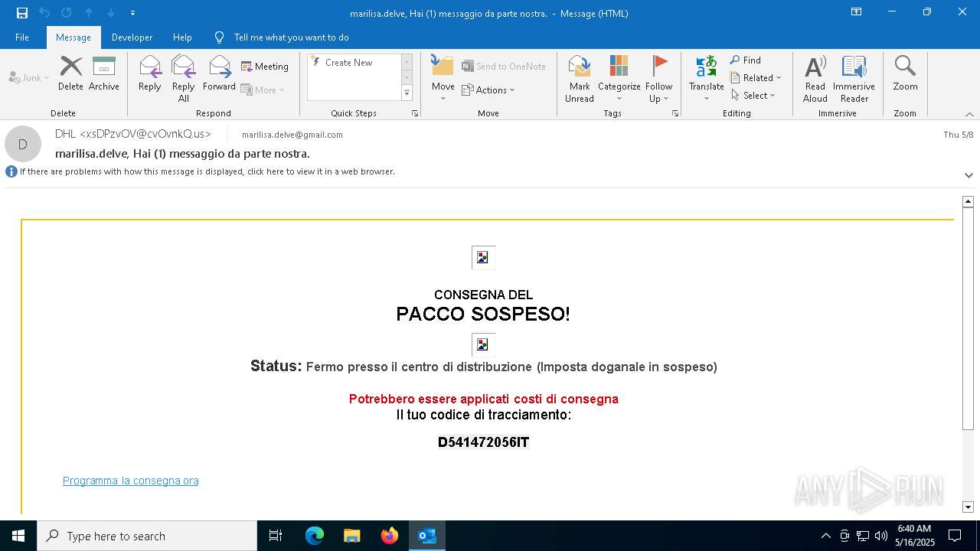Reply to the sender

click(x=150, y=73)
